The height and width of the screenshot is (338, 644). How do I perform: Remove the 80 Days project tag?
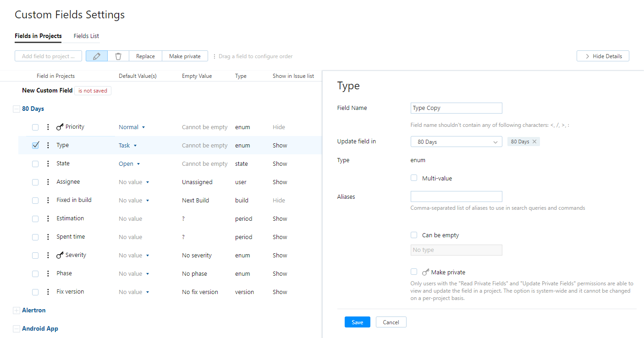pyautogui.click(x=534, y=142)
